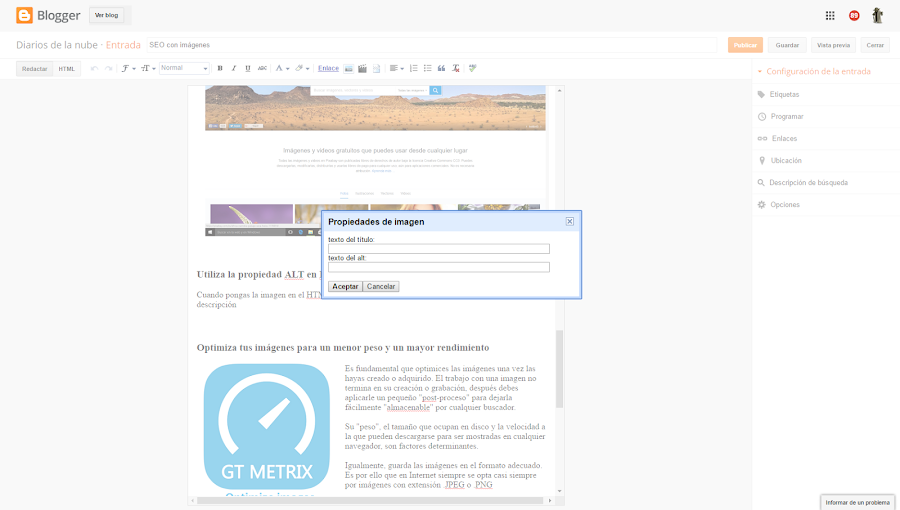This screenshot has height=510, width=900.
Task: Click the insert video clapperboard icon
Action: (x=362, y=68)
